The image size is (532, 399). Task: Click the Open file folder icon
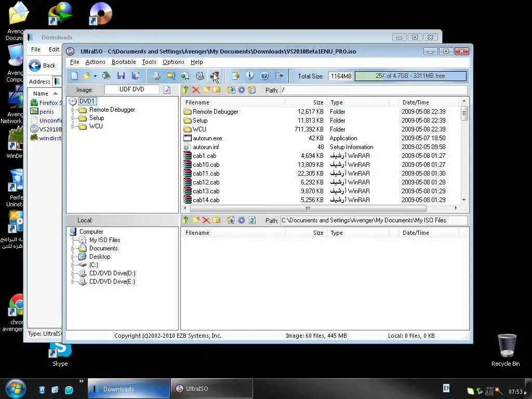(x=87, y=76)
